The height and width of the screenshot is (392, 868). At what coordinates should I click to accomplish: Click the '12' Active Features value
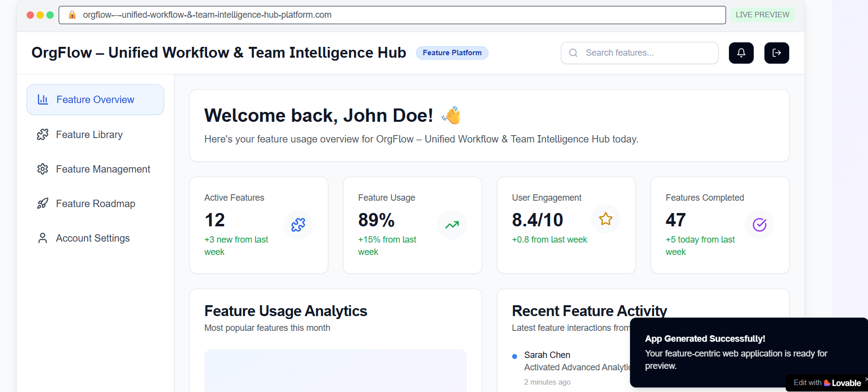(214, 220)
